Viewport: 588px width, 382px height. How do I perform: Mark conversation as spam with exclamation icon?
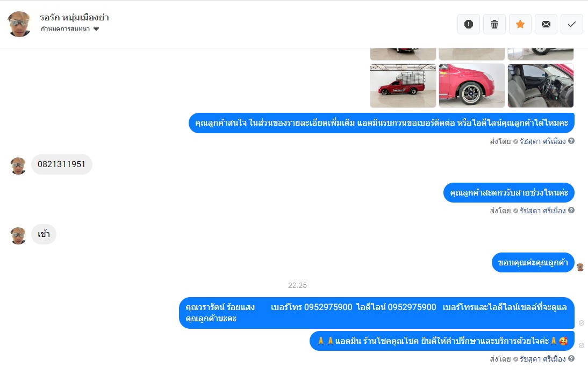(x=468, y=24)
